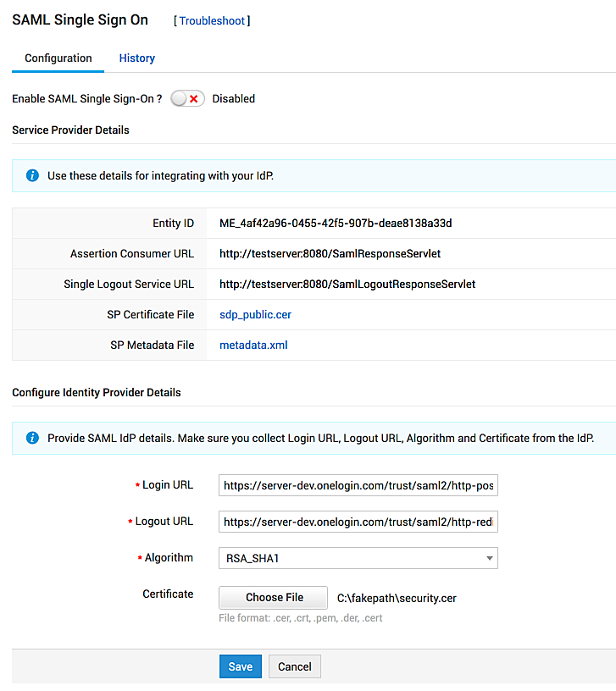
Task: Click the info icon beside 'Use these details'
Action: pos(32,176)
